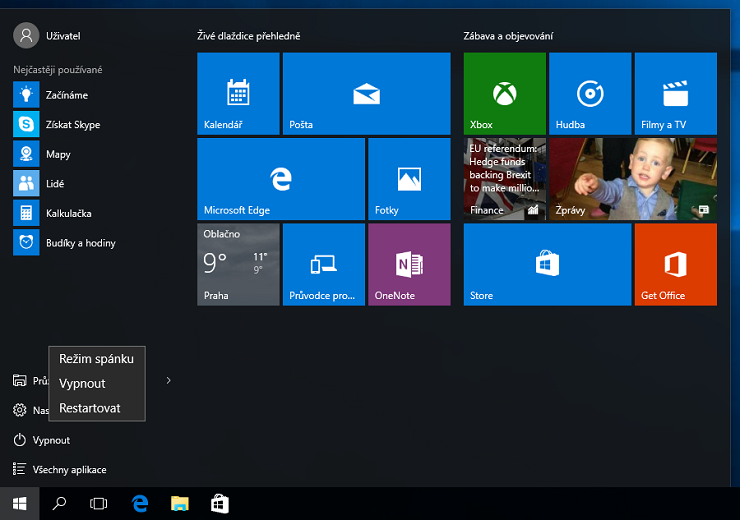The height and width of the screenshot is (520, 740).
Task: Launch the Microsoft Edge tile
Action: pyautogui.click(x=280, y=179)
